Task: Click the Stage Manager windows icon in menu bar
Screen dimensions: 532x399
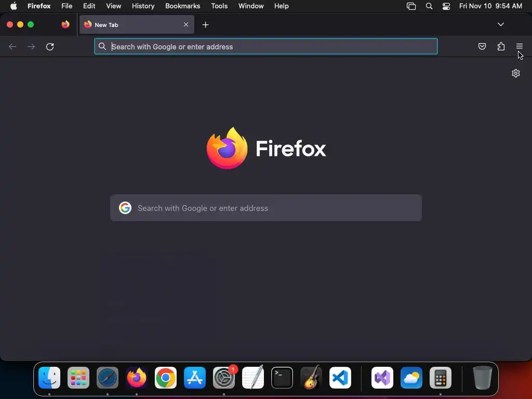Action: [411, 6]
